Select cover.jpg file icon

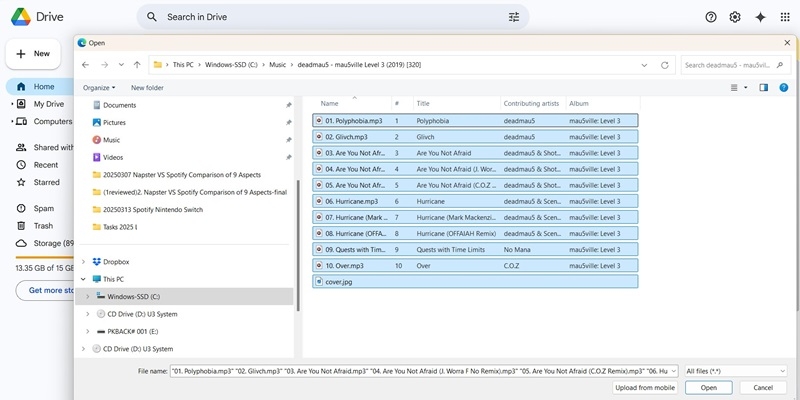pos(319,282)
